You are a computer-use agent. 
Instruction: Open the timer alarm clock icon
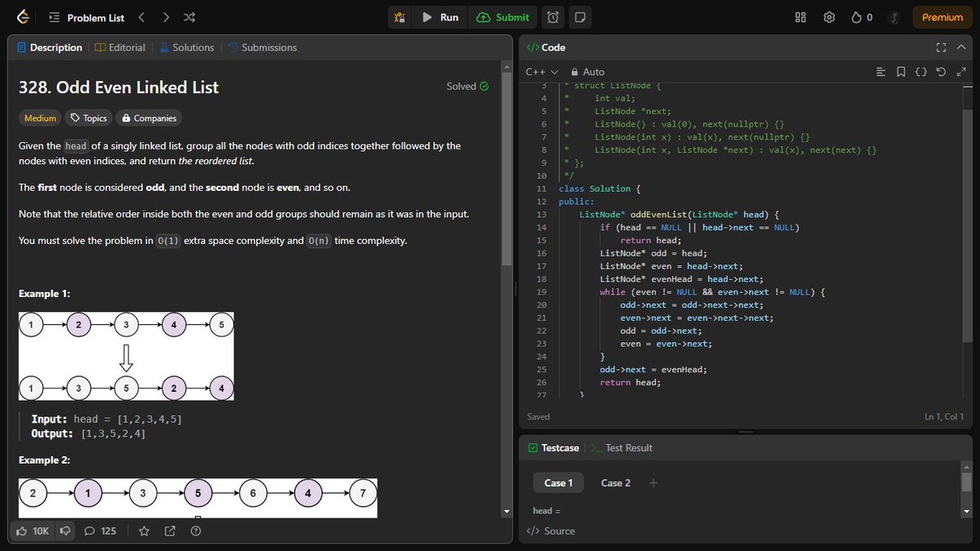tap(553, 17)
